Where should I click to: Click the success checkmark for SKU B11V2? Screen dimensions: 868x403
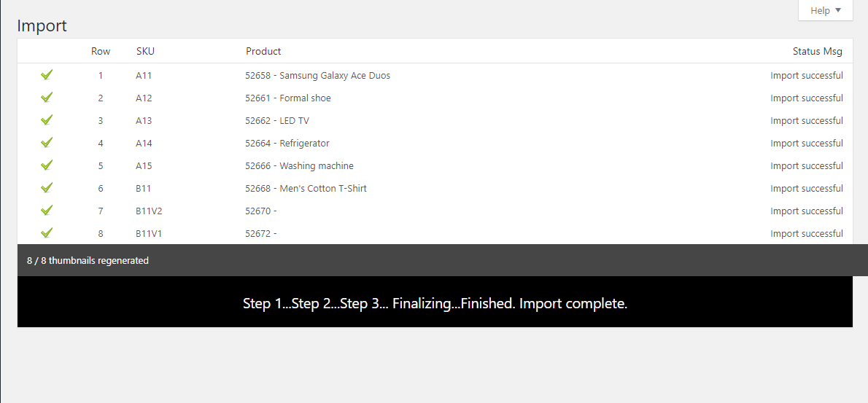click(x=47, y=211)
